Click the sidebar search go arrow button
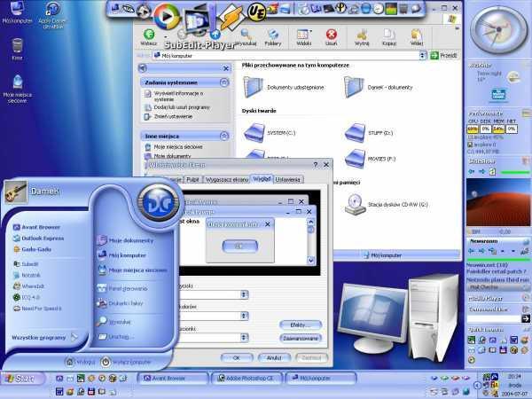This screenshot has width=532, height=399. click(x=526, y=318)
